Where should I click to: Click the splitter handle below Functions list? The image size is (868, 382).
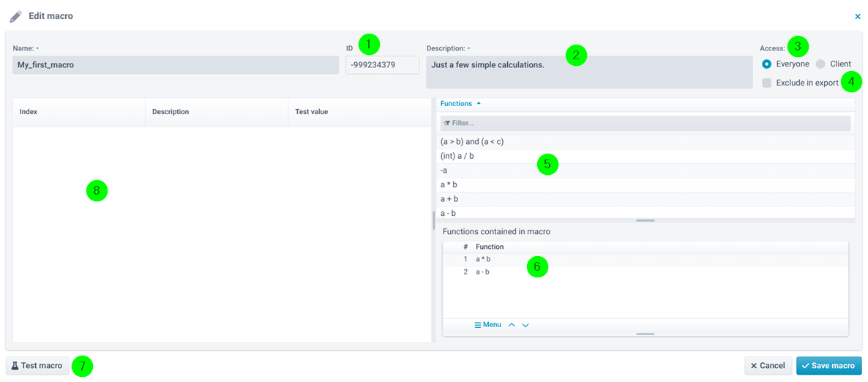646,220
